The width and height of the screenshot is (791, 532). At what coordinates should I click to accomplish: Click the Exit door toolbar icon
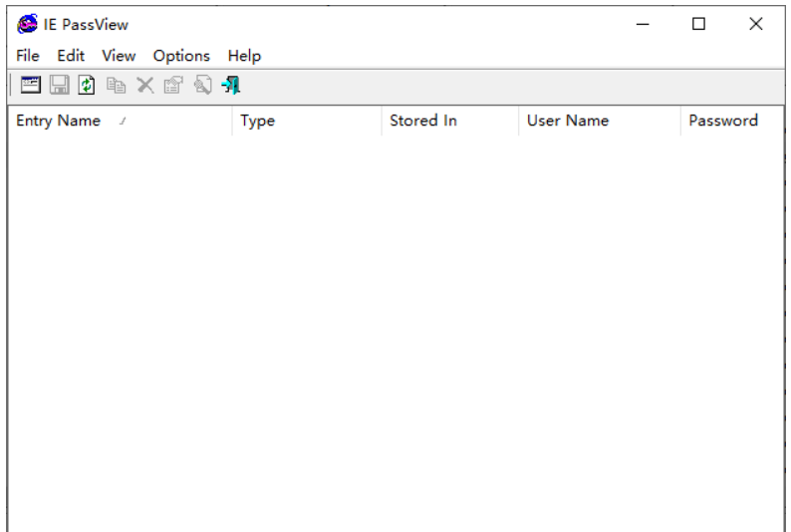(231, 86)
